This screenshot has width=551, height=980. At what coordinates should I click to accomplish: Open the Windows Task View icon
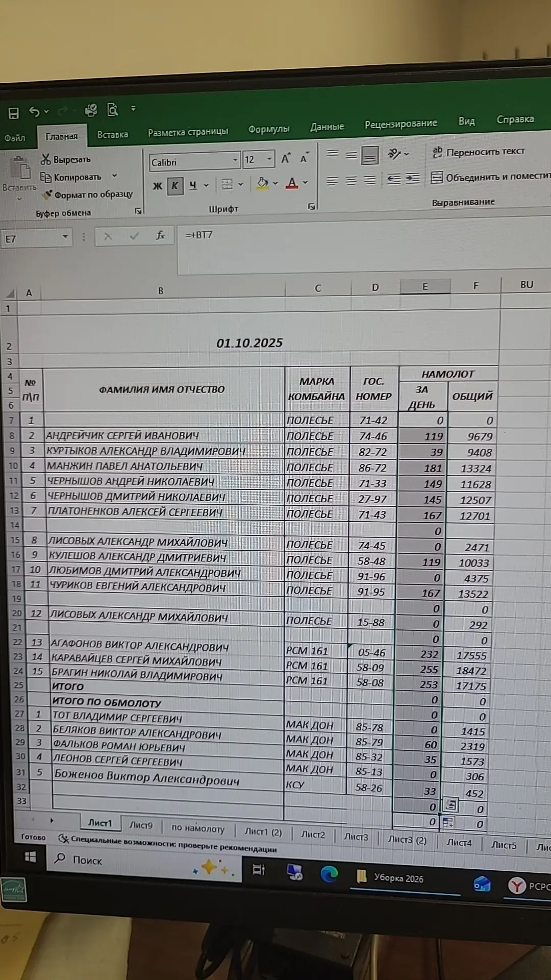(x=259, y=869)
